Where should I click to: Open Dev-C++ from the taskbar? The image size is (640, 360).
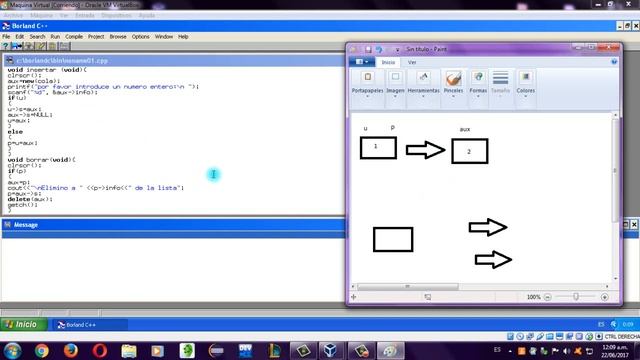pyautogui.click(x=245, y=351)
